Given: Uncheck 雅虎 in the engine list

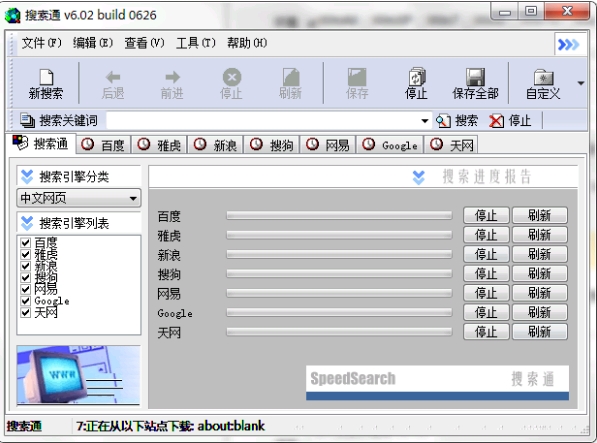Looking at the screenshot, I should 26,254.
